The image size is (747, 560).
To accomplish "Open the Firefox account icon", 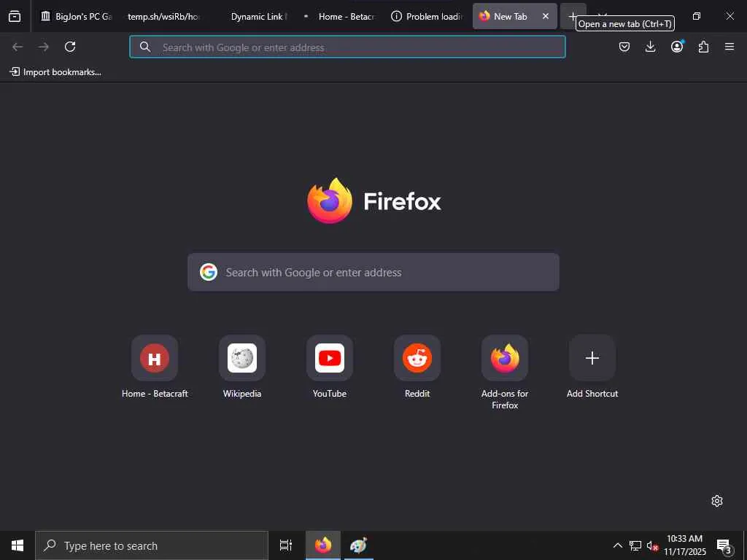I will (677, 47).
